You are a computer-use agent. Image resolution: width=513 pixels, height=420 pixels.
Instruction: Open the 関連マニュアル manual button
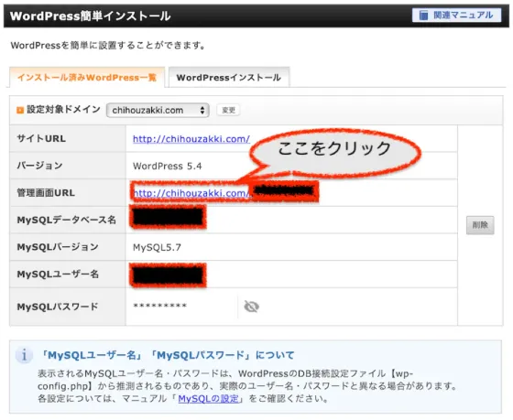click(456, 15)
